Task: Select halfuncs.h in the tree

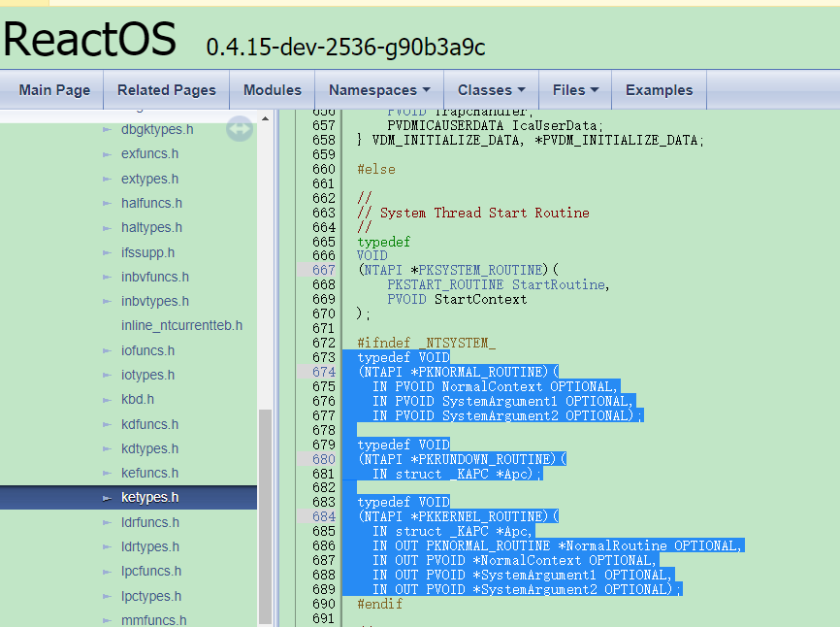Action: point(151,203)
